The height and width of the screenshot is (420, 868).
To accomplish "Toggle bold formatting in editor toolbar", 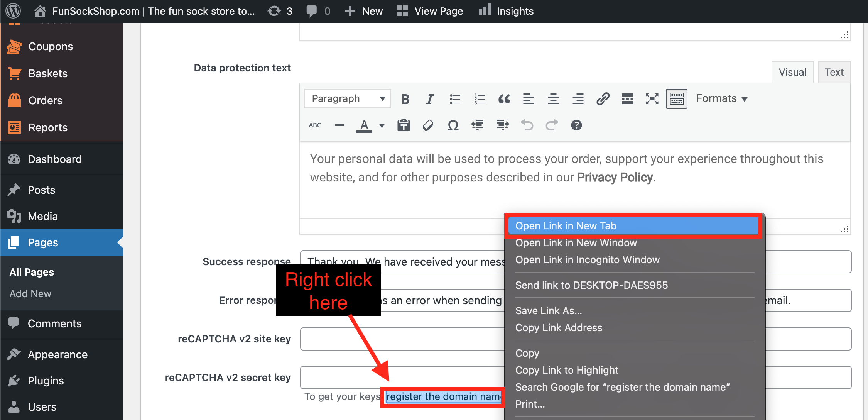I will tap(405, 99).
